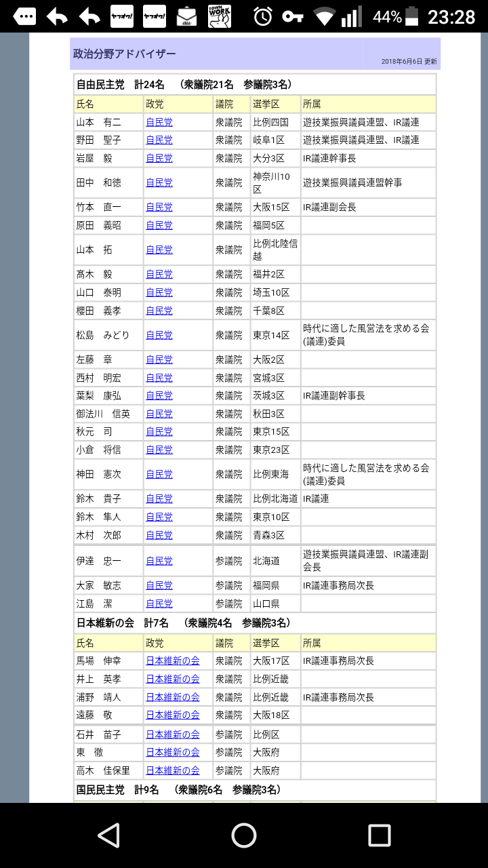Open the Town Work notification icon

[x=220, y=16]
